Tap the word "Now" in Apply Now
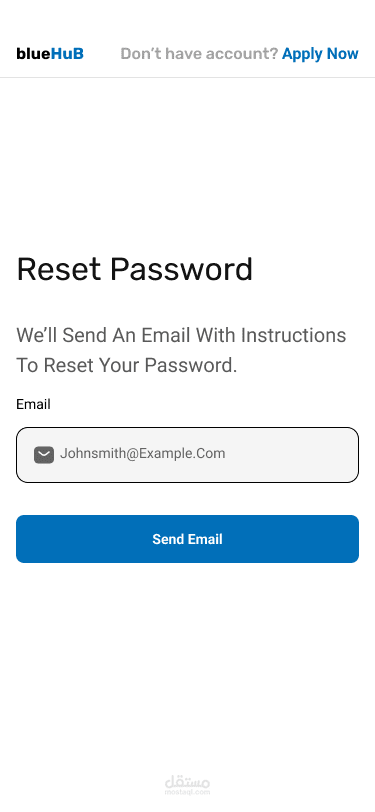 [x=343, y=53]
